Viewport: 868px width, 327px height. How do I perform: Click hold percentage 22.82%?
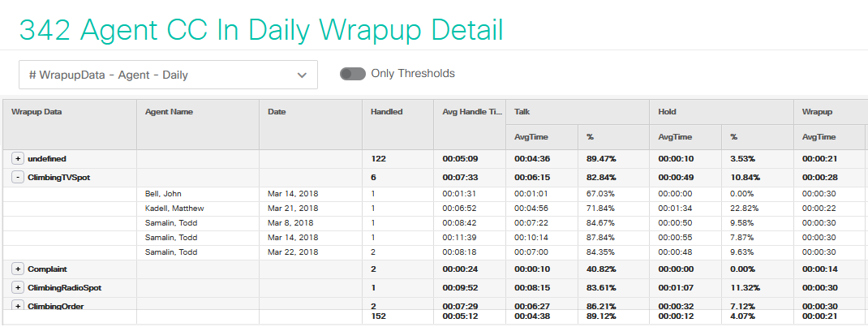[745, 209]
